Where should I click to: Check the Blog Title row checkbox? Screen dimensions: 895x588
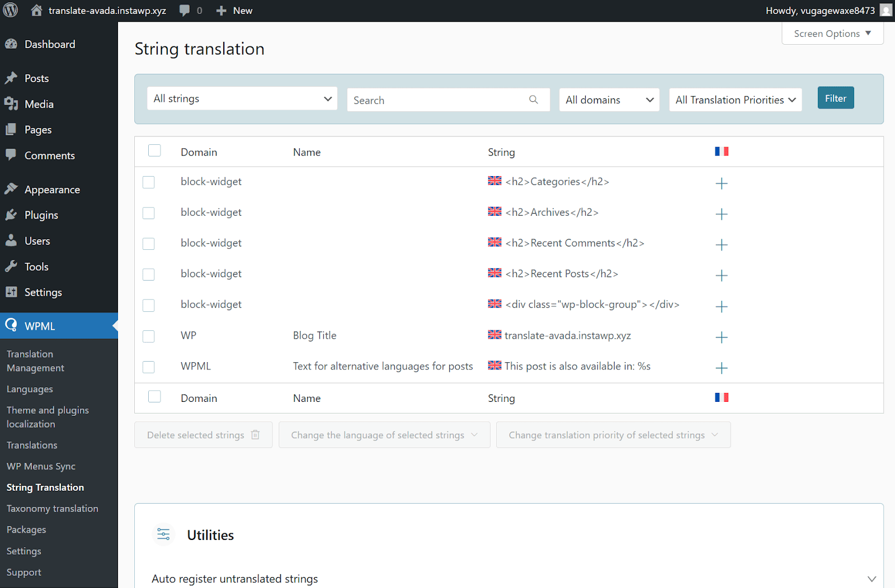tap(148, 336)
